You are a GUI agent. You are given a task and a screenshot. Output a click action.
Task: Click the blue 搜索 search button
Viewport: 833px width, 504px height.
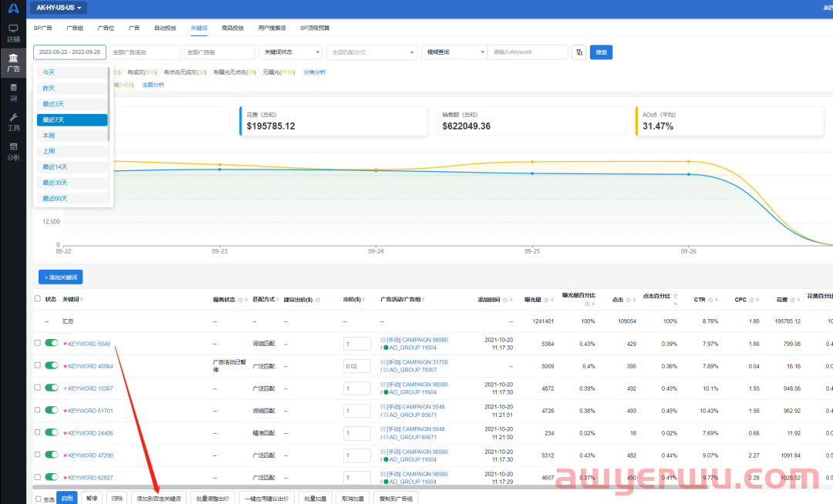[x=601, y=52]
